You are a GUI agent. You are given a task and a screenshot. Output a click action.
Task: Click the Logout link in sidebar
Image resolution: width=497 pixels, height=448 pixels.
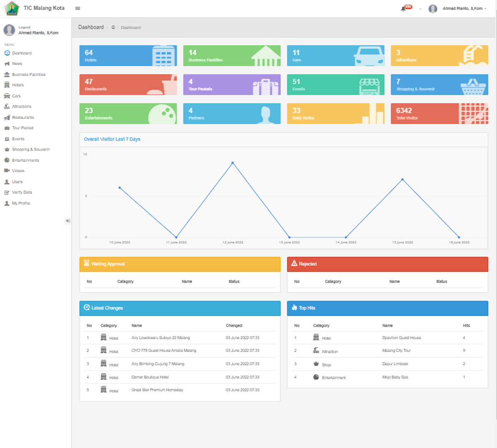(24, 27)
